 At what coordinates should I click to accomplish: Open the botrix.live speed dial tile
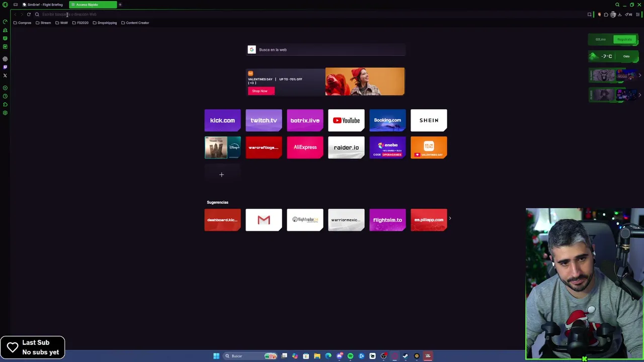tap(305, 120)
